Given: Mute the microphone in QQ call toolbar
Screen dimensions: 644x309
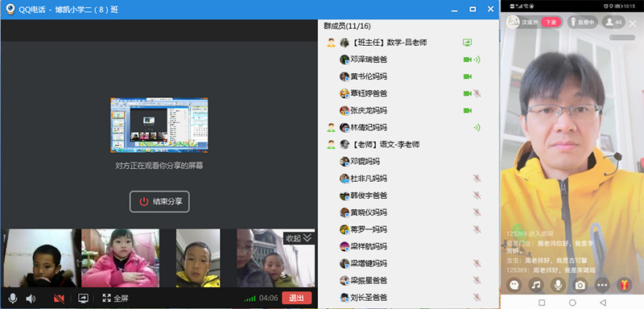Looking at the screenshot, I should point(13,299).
